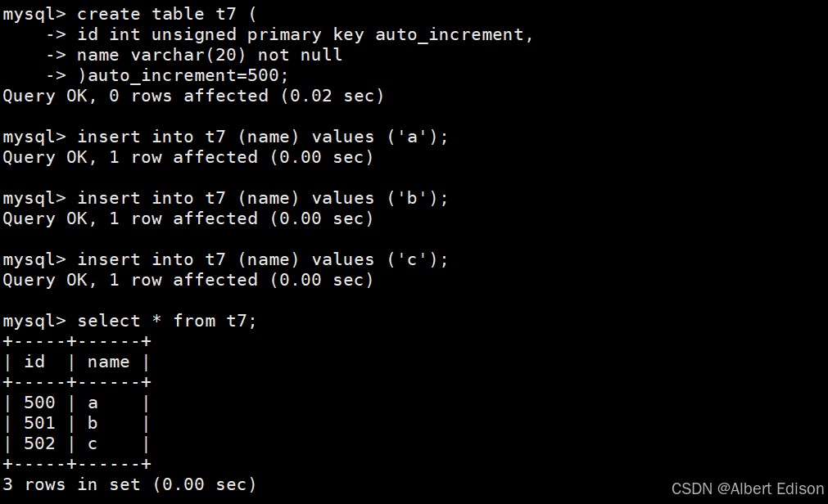This screenshot has width=828, height=504.
Task: Click the id value 500
Action: click(x=40, y=403)
